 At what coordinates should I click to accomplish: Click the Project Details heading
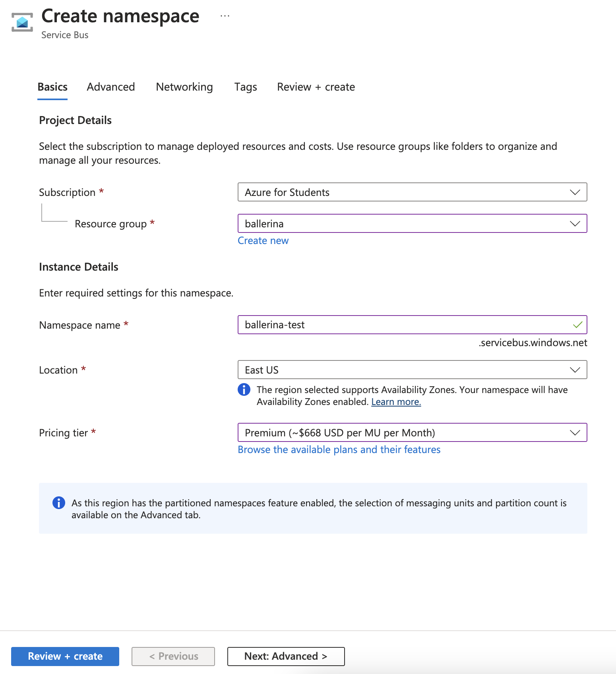(75, 120)
